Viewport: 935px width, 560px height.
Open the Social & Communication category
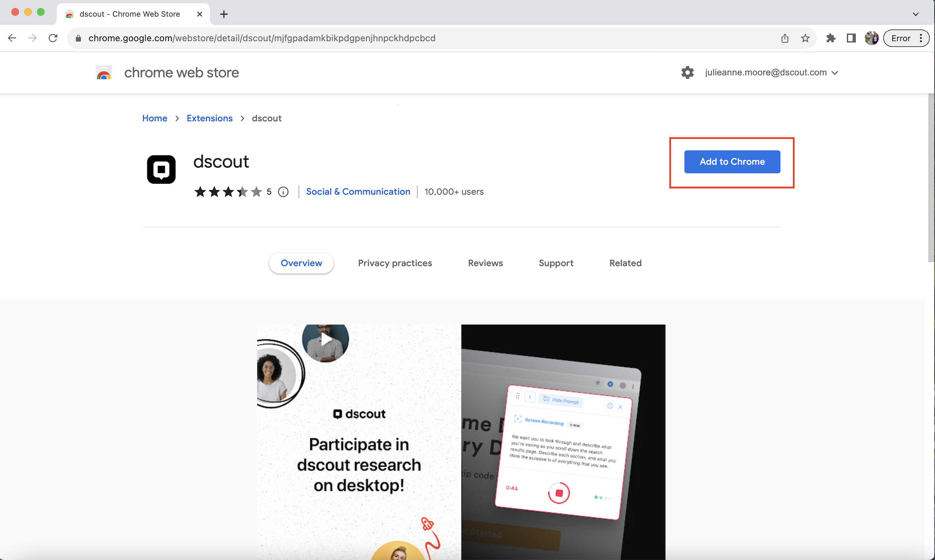pos(358,192)
